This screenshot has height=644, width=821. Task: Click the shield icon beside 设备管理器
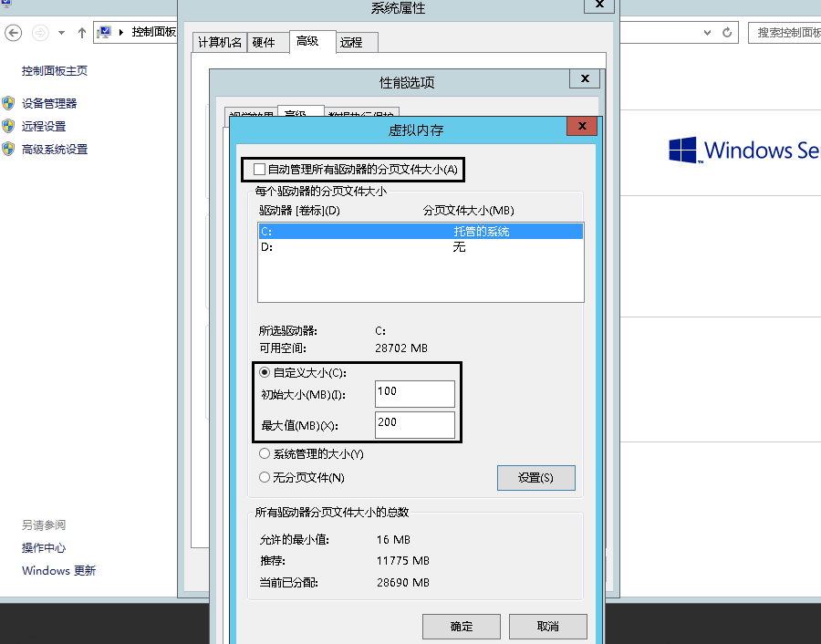pos(8,103)
